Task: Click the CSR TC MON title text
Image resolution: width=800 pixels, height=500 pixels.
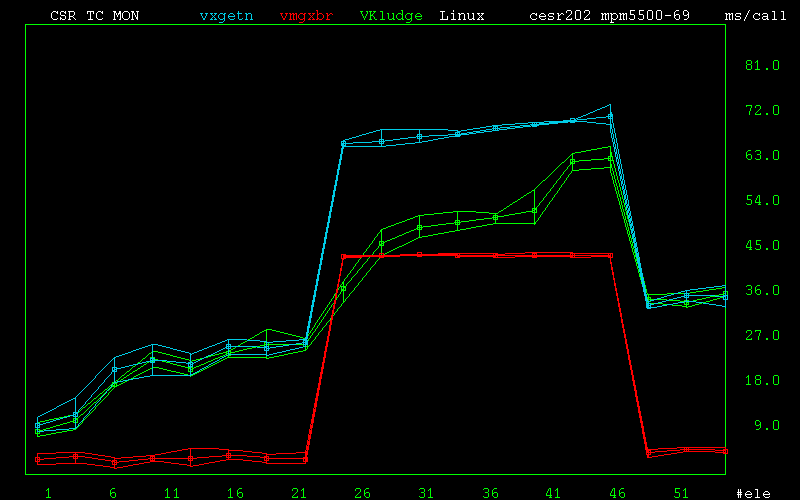Action: [94, 16]
